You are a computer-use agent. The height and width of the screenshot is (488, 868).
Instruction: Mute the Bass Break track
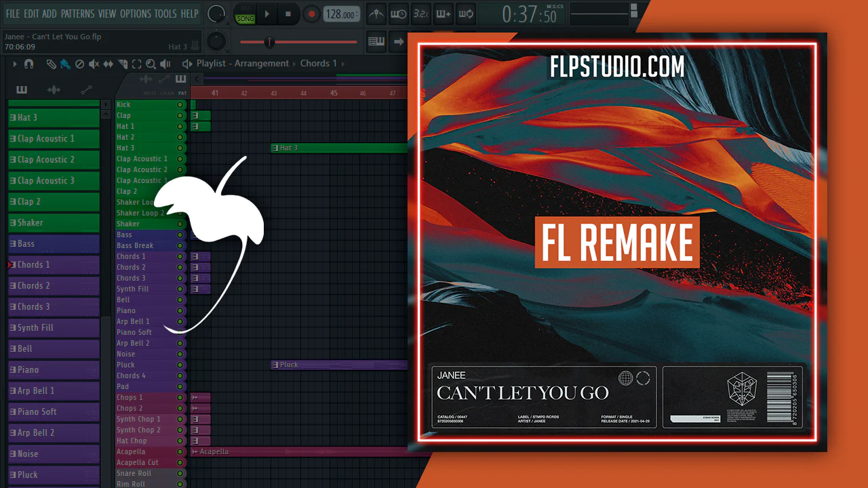click(180, 245)
